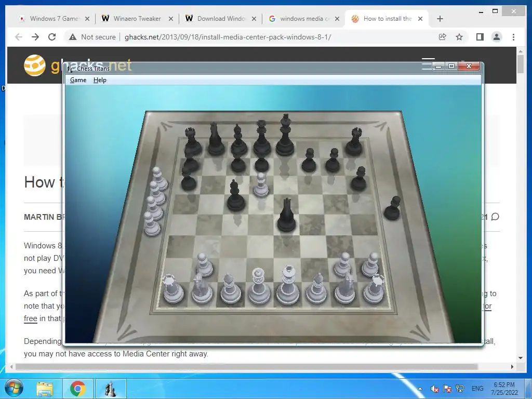Pick the white bishop next to the white king
This screenshot has width=532, height=399.
[316, 288]
